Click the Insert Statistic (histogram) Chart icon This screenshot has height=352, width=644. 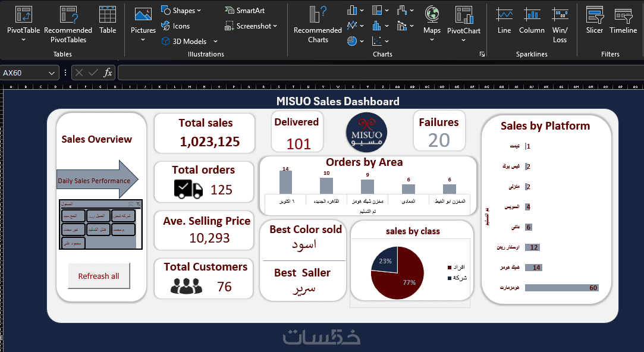pyautogui.click(x=376, y=26)
